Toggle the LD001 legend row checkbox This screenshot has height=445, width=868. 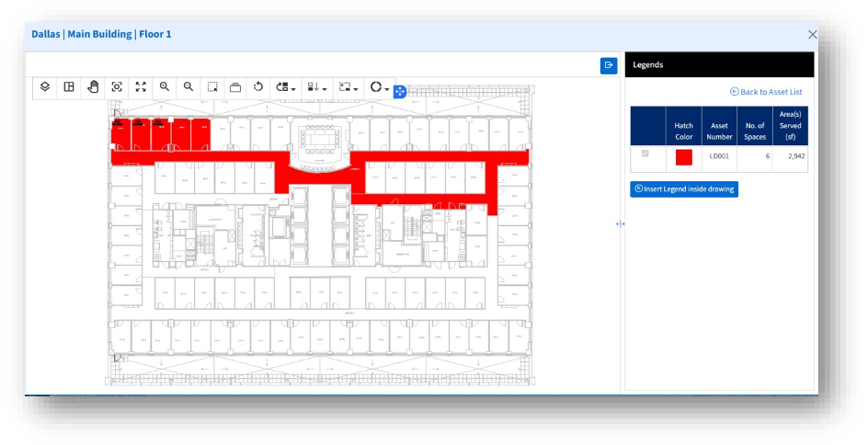click(x=645, y=154)
